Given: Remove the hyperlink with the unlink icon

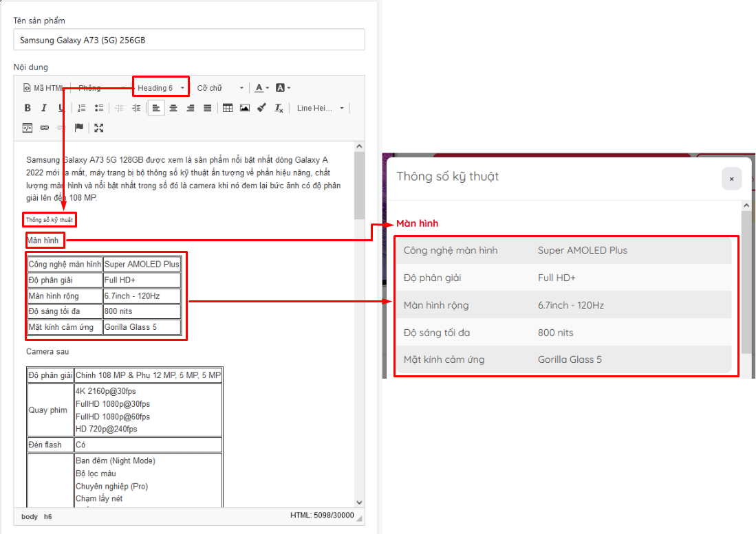Looking at the screenshot, I should [61, 128].
